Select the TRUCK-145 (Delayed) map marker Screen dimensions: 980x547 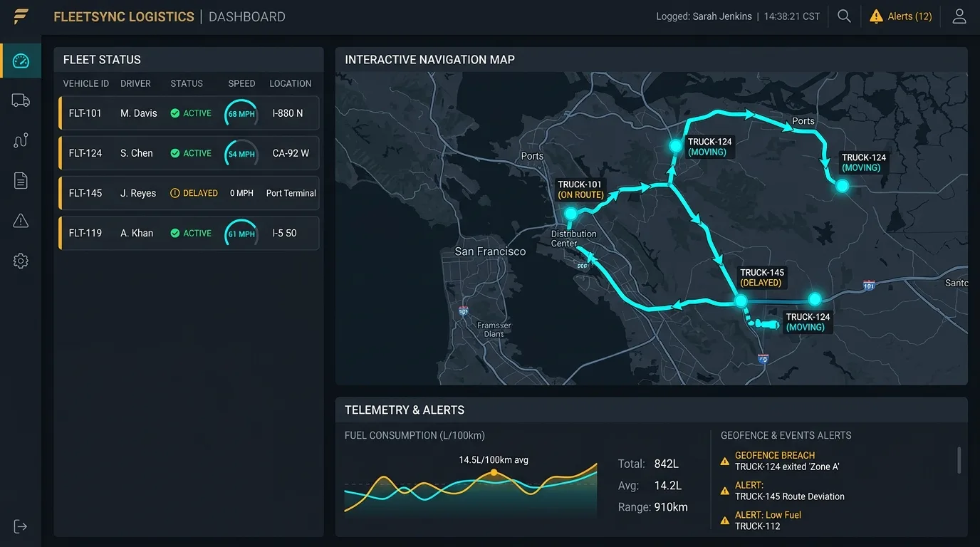click(x=741, y=301)
